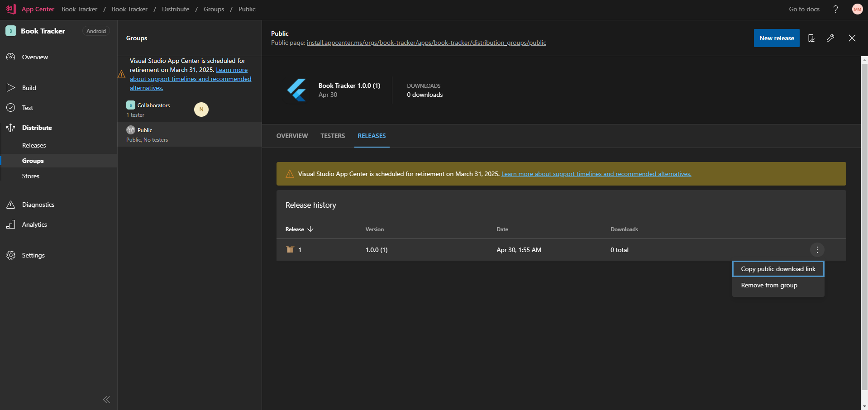
Task: Click the Date column header
Action: pos(502,229)
